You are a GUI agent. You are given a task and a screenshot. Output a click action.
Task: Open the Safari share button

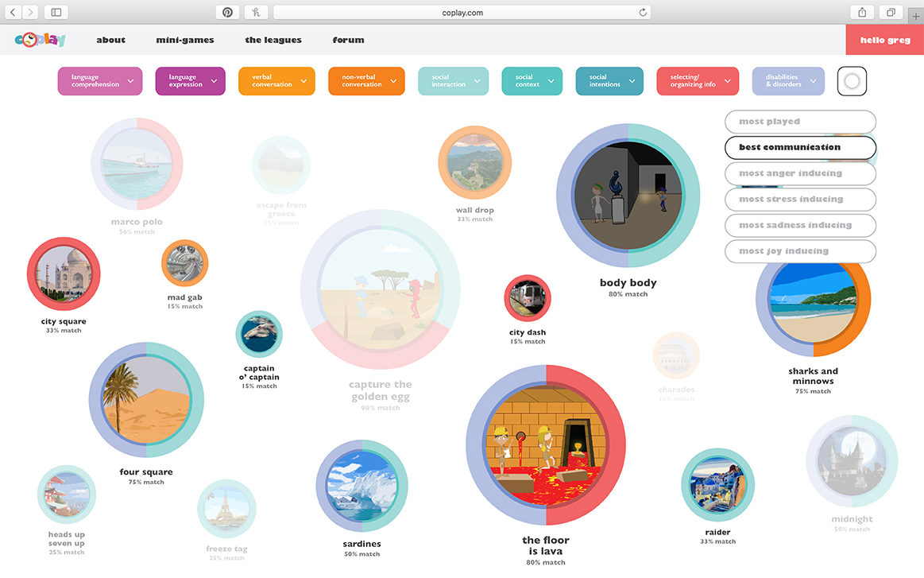[x=862, y=12]
